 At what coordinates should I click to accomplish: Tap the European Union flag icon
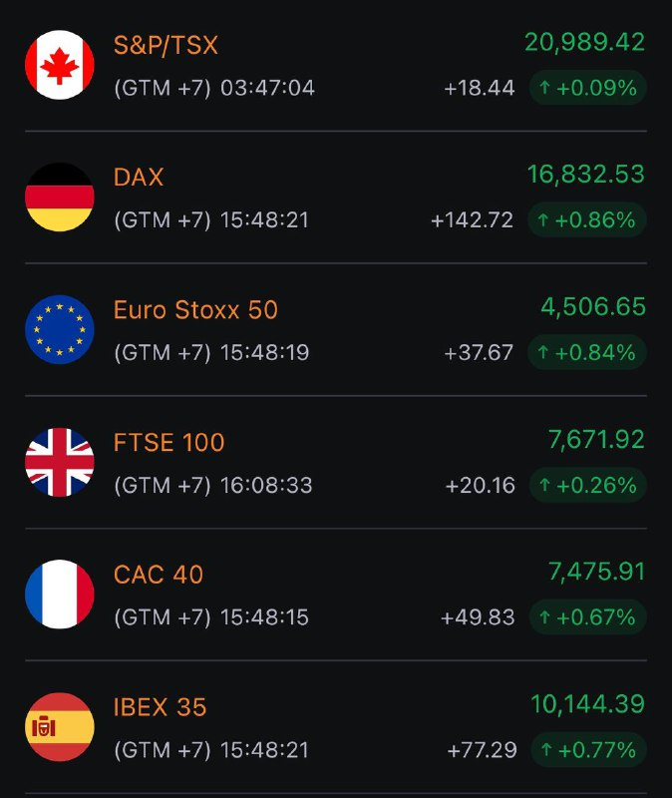[x=60, y=330]
